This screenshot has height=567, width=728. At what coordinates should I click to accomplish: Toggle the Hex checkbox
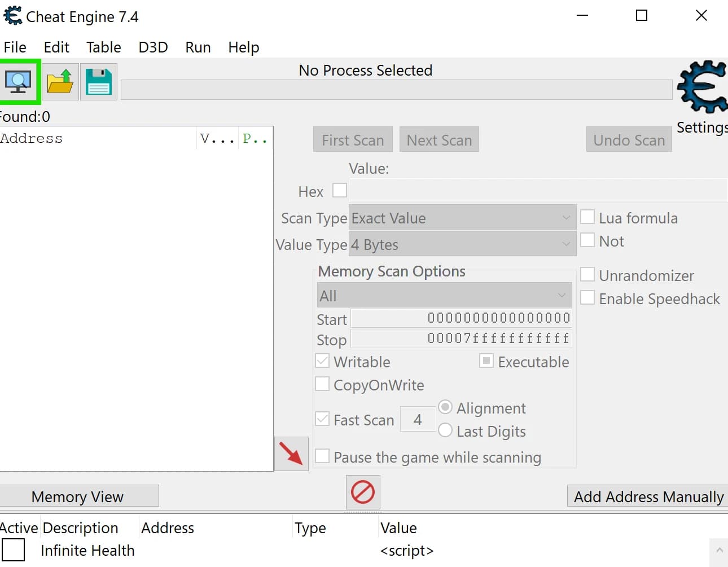pyautogui.click(x=340, y=191)
